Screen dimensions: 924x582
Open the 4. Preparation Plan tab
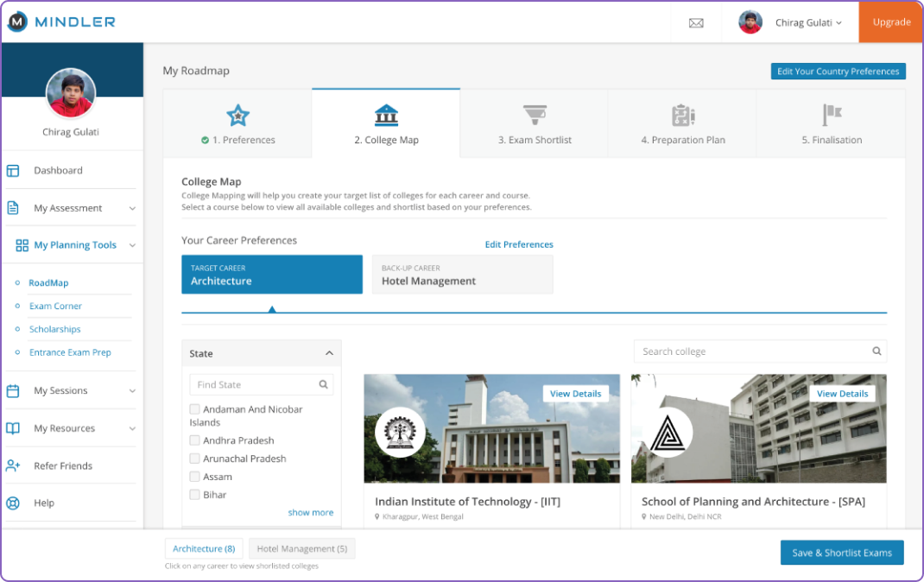pyautogui.click(x=682, y=123)
